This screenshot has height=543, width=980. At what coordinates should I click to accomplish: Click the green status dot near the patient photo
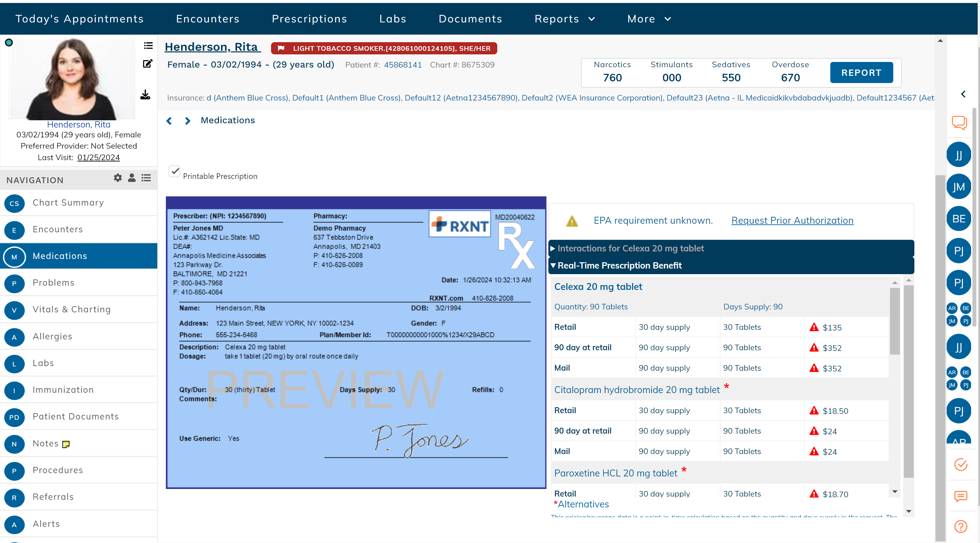(x=9, y=42)
